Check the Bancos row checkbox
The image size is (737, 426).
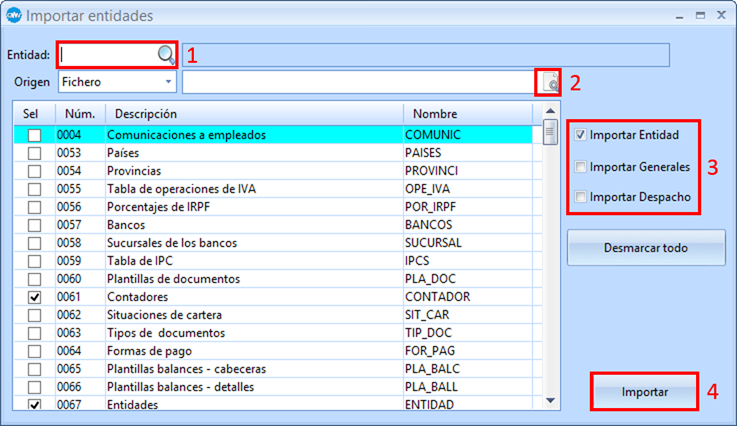click(x=35, y=226)
